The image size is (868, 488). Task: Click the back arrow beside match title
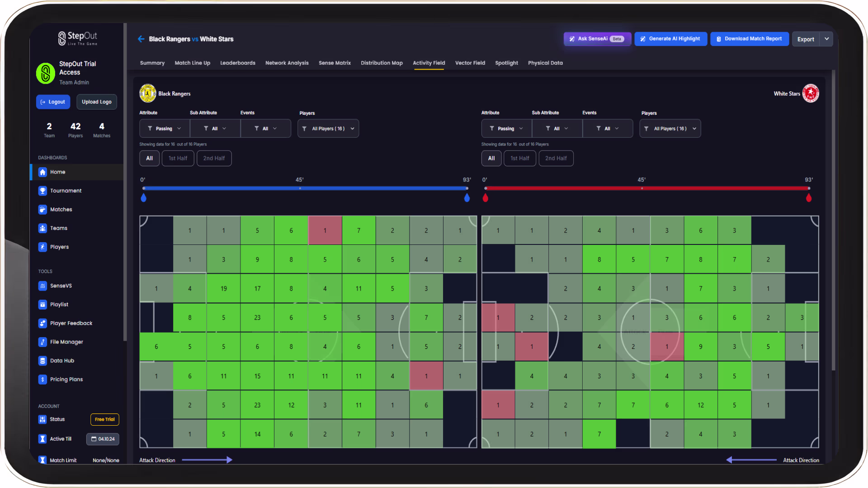(141, 39)
